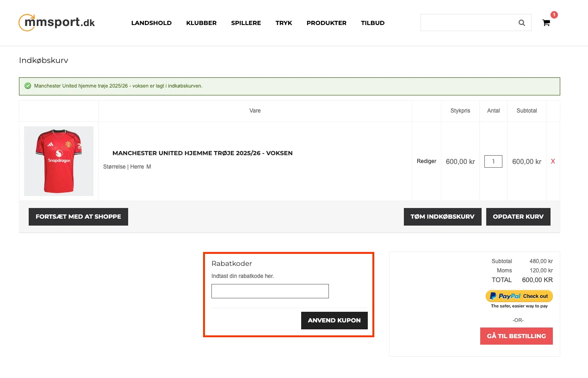The image size is (588, 378).
Task: Open the shopping cart icon
Action: tap(546, 23)
